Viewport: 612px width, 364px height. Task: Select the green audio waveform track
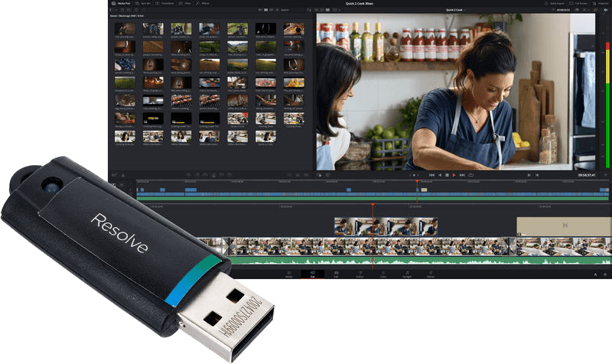[x=422, y=261]
